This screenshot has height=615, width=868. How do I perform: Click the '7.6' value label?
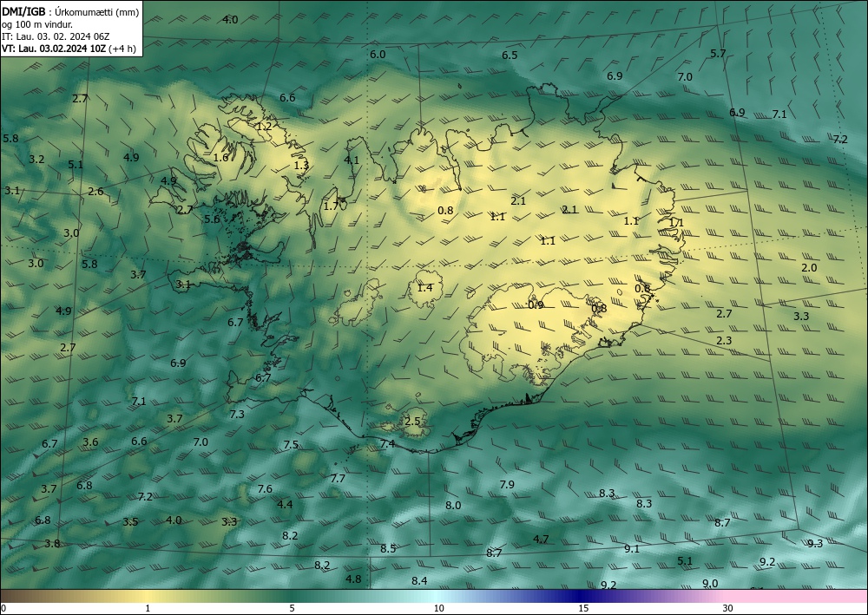265,488
